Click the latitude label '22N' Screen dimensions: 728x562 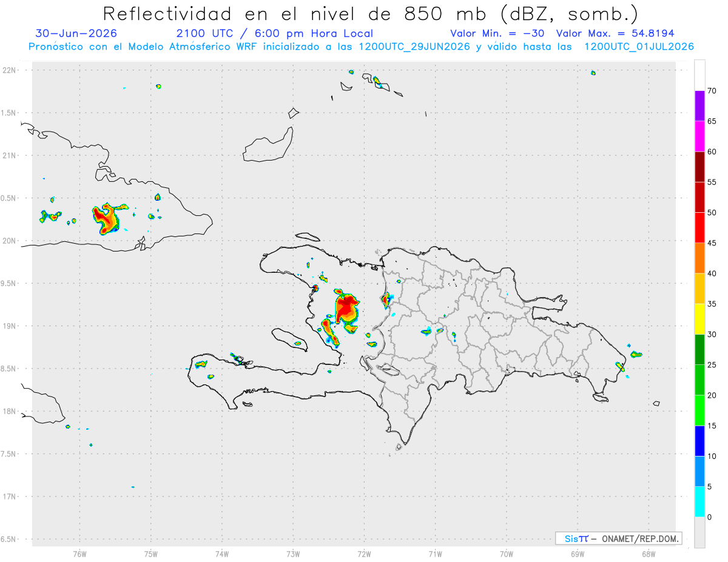pos(10,70)
